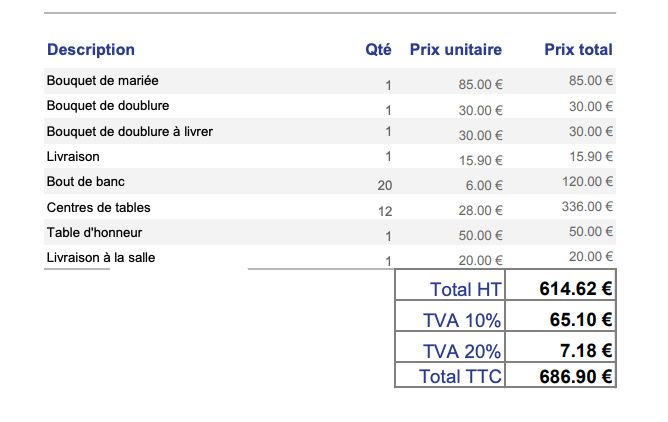Click the Description column header
Screen dimensions: 668x422
pyautogui.click(x=90, y=49)
